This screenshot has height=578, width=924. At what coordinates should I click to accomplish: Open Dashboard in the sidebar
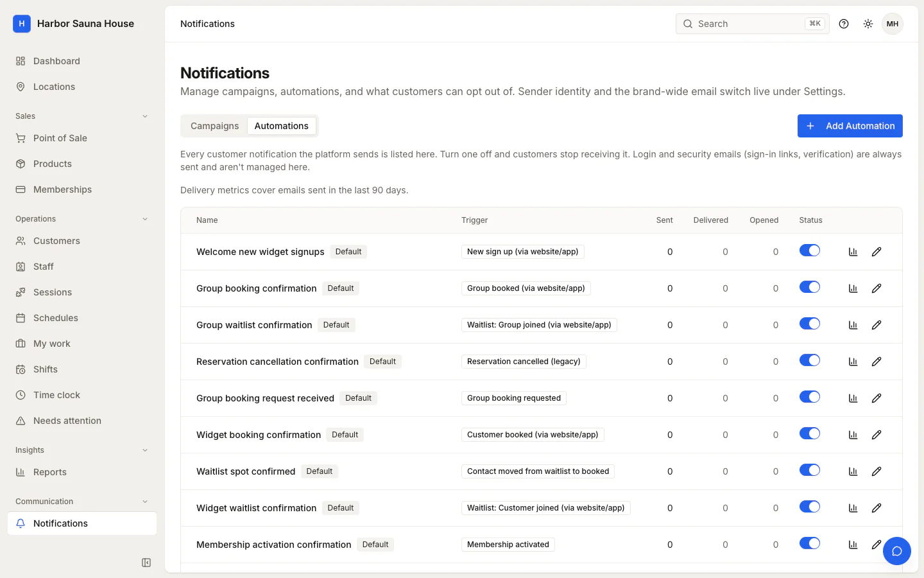82,61
